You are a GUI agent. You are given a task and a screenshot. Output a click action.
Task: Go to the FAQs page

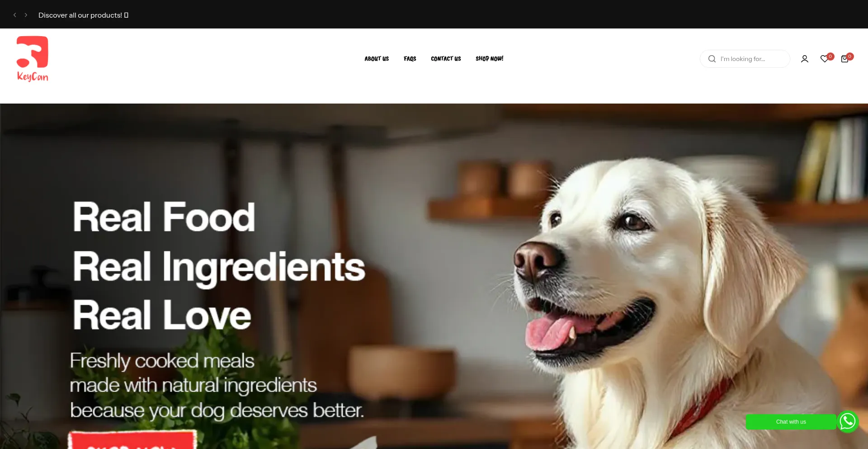pos(410,59)
